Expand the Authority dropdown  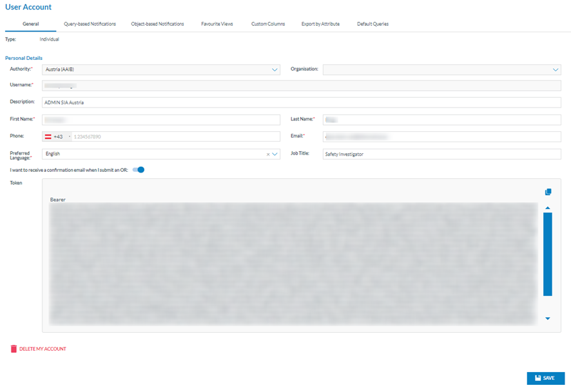[x=275, y=70]
